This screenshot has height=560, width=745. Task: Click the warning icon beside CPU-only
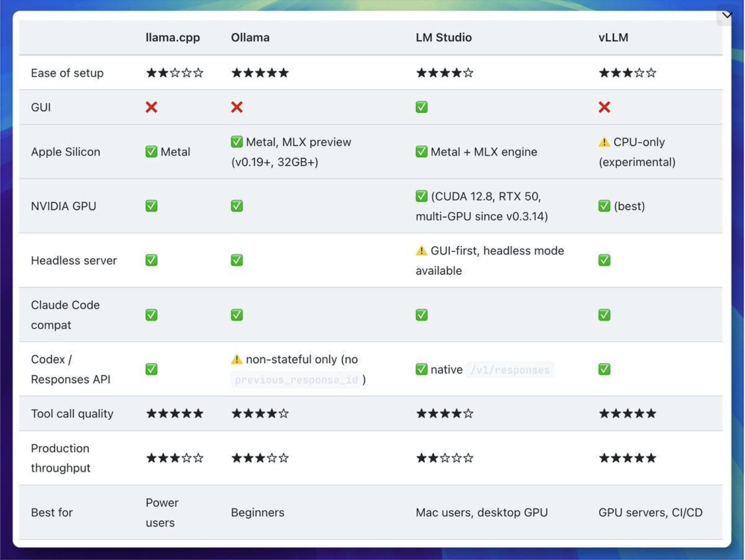click(x=604, y=141)
